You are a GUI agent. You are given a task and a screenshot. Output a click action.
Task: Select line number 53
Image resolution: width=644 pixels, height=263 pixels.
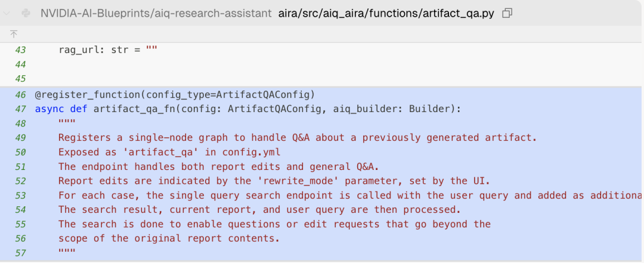pos(20,196)
